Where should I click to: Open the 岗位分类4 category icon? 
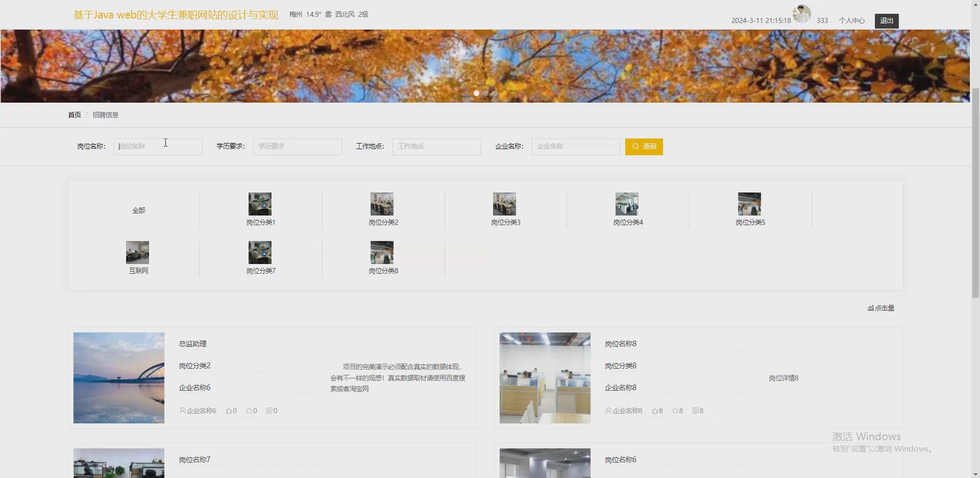click(x=627, y=204)
